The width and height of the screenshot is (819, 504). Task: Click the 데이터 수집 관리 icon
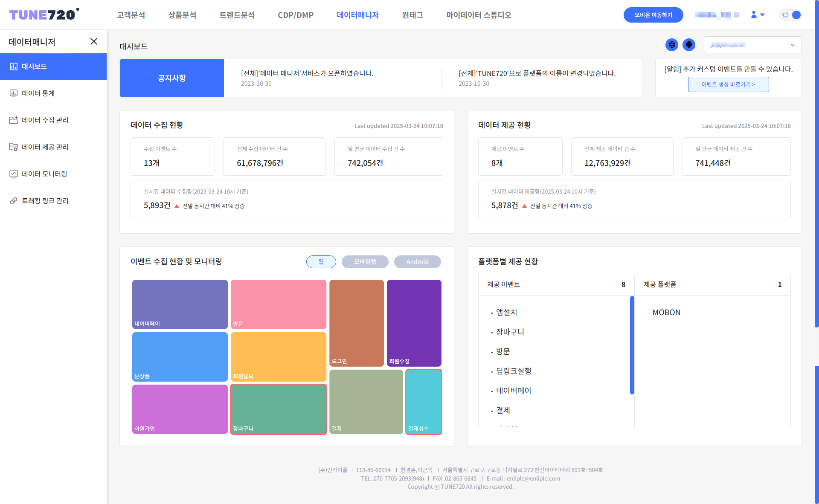(x=14, y=120)
